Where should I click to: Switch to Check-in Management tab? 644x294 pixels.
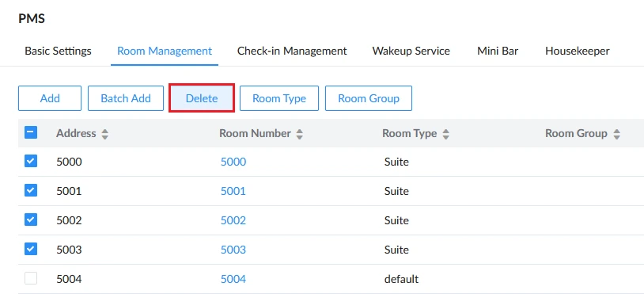(292, 51)
